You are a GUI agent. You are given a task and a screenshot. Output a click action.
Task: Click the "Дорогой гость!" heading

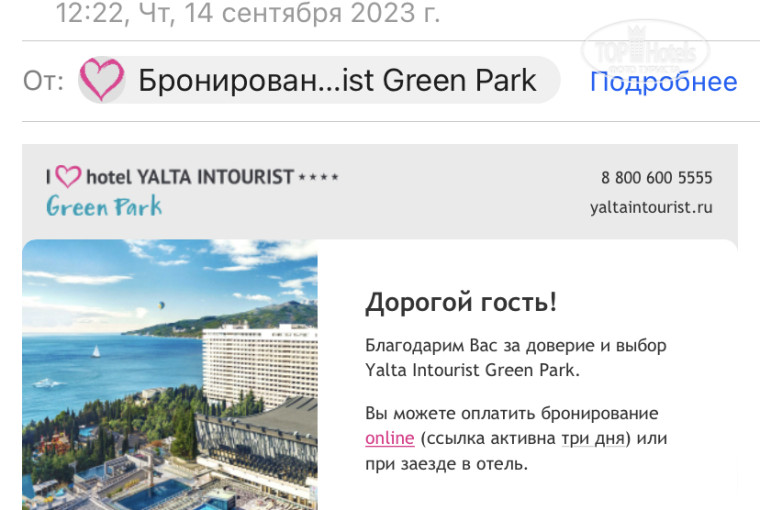point(461,302)
